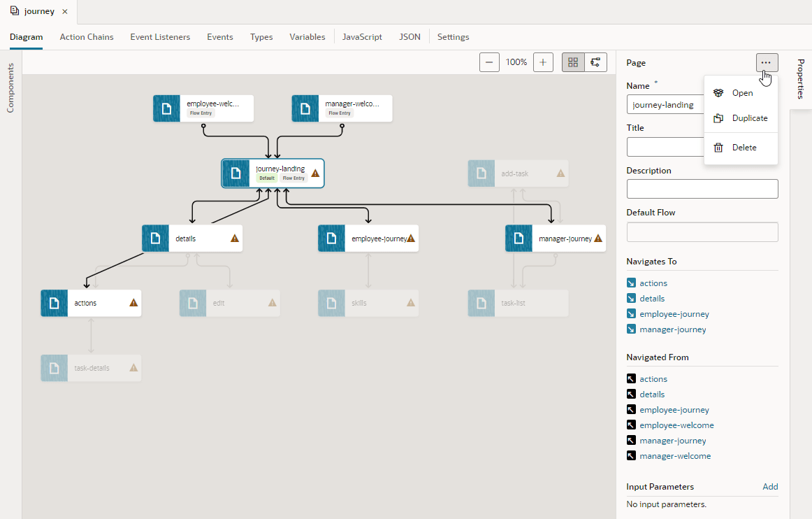Collapse the Properties panel
The width and height of the screenshot is (812, 519).
pyautogui.click(x=799, y=79)
